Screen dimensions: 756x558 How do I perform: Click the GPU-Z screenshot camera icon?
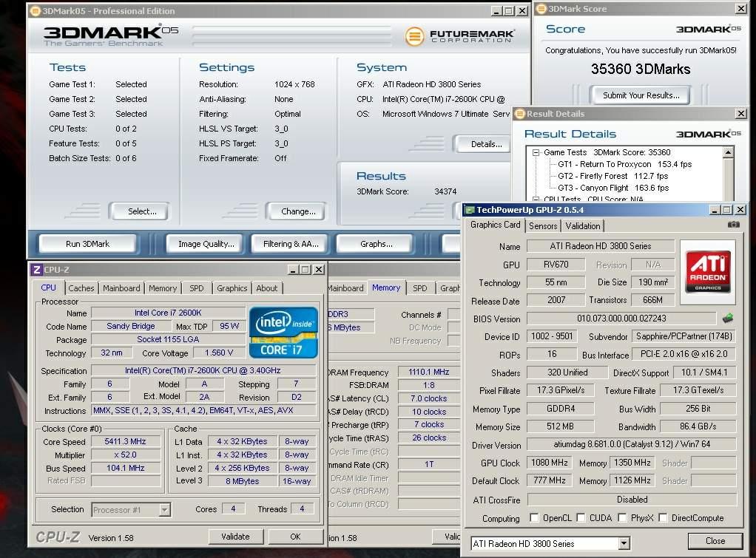(733, 225)
